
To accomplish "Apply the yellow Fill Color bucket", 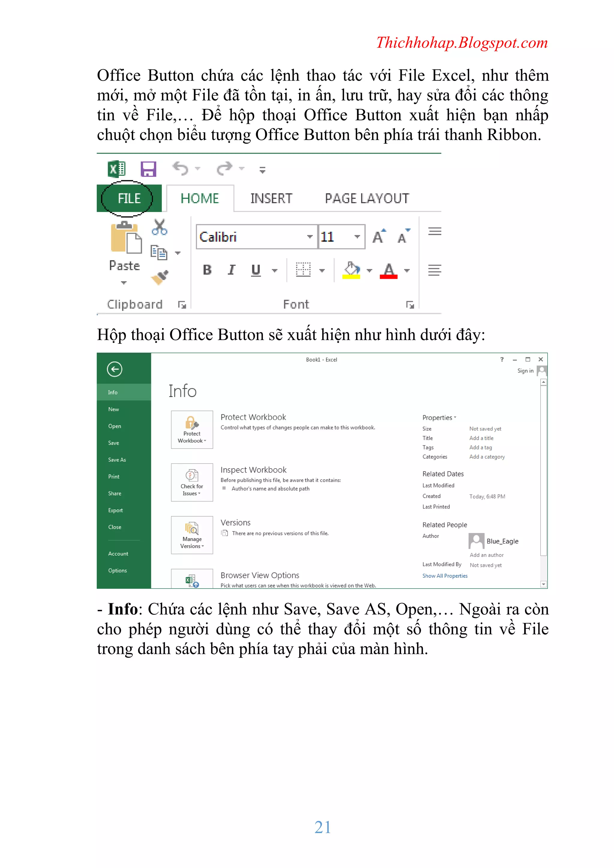I will [351, 270].
